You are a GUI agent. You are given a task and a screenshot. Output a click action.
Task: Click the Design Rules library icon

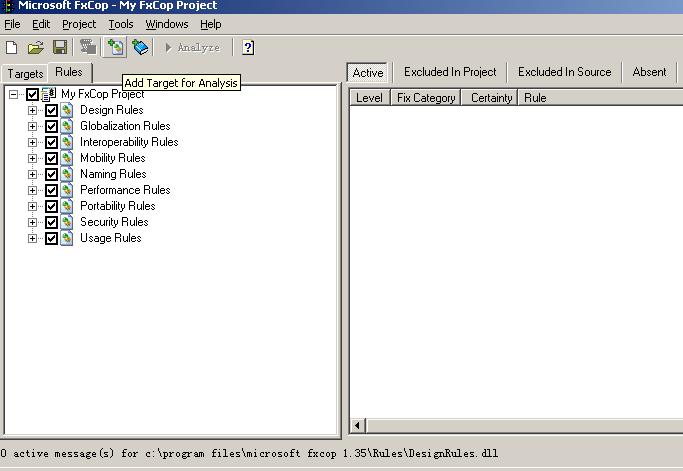(66, 110)
